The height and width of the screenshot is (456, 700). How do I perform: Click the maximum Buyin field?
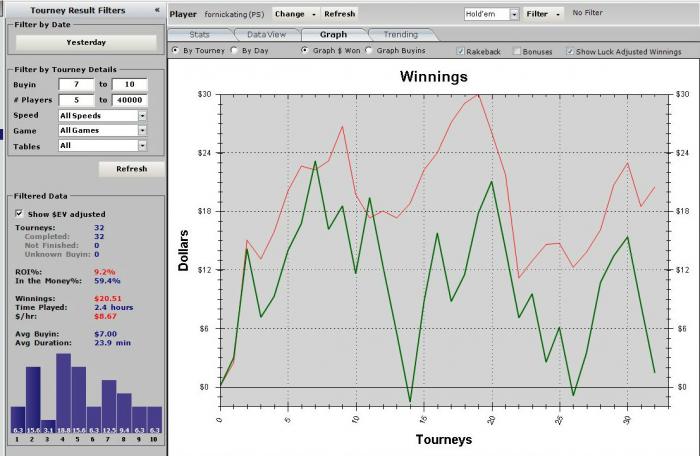pyautogui.click(x=129, y=84)
